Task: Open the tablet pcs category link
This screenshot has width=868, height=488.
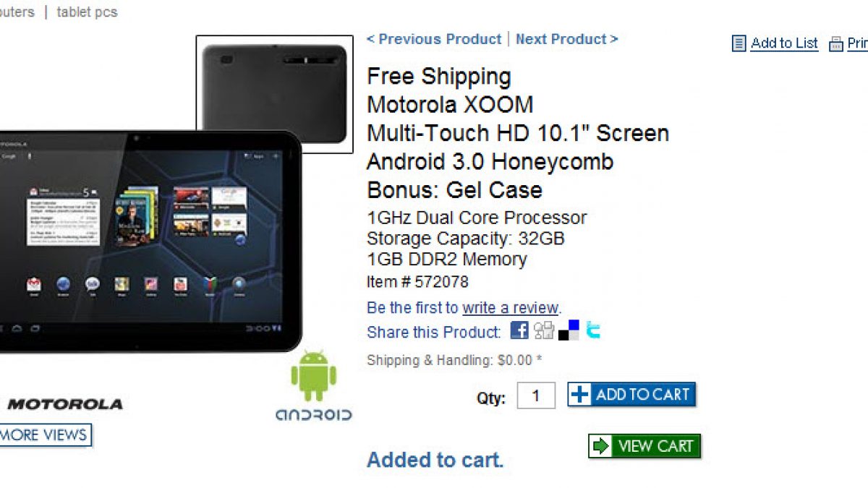Action: [x=87, y=12]
